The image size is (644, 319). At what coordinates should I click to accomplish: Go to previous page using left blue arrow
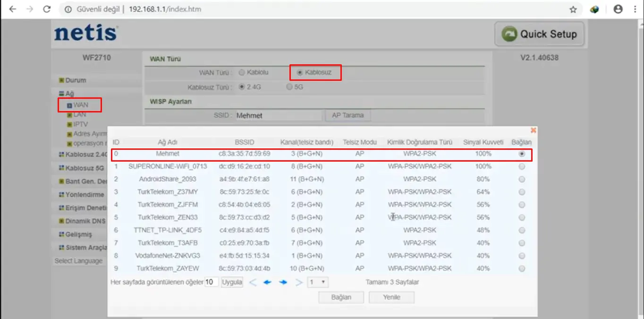[x=268, y=283]
